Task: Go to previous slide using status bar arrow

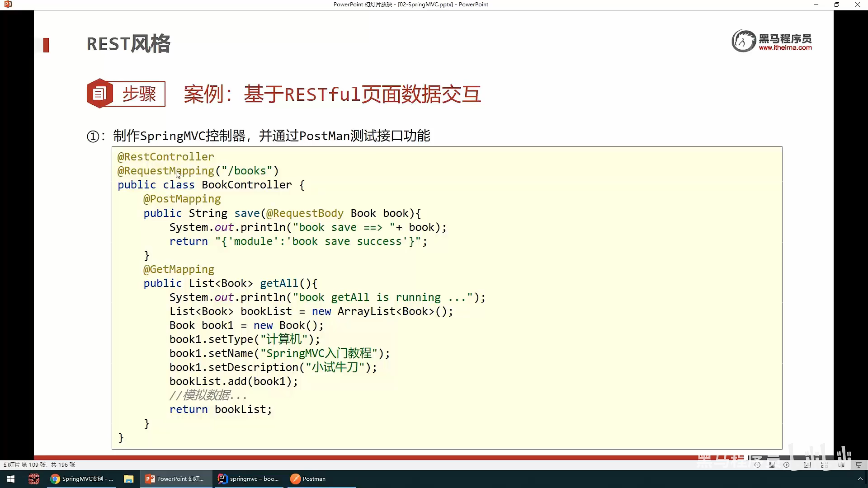Action: point(757,465)
